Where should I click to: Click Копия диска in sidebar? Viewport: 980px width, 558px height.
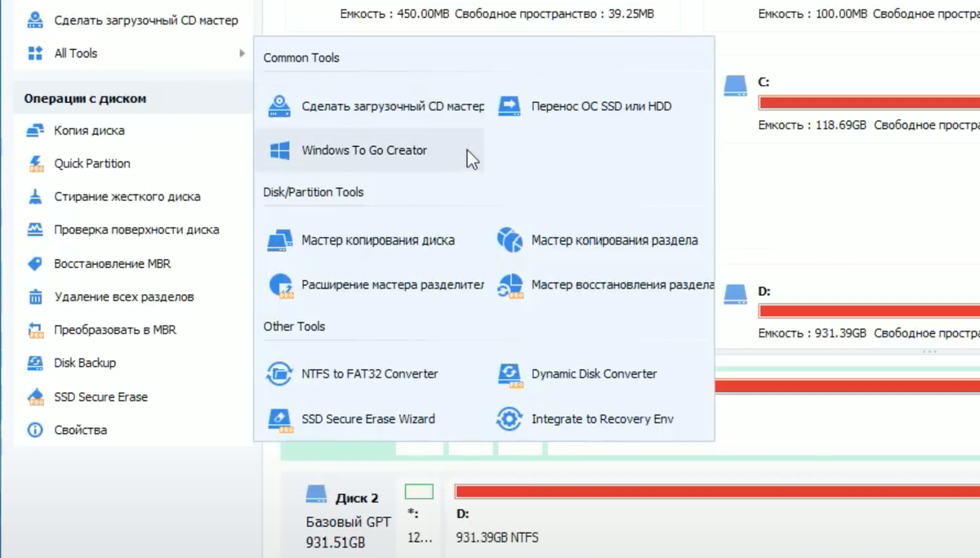pyautogui.click(x=90, y=131)
